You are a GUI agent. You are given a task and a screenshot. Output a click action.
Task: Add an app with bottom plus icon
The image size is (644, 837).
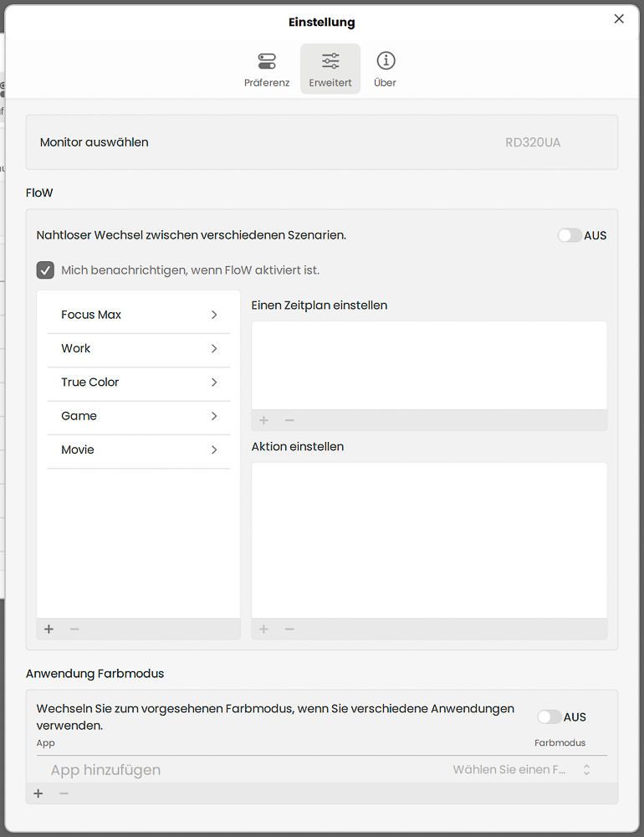click(x=38, y=793)
